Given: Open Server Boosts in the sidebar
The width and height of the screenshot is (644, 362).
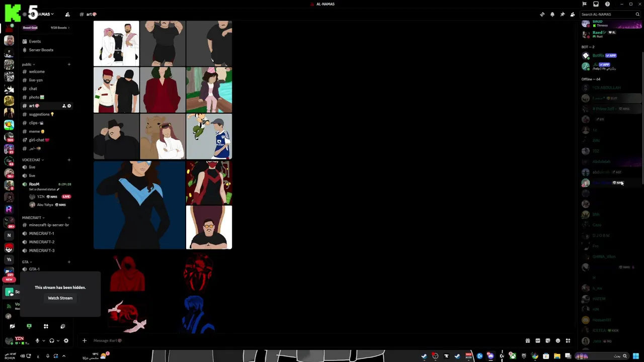Looking at the screenshot, I should 46,50.
